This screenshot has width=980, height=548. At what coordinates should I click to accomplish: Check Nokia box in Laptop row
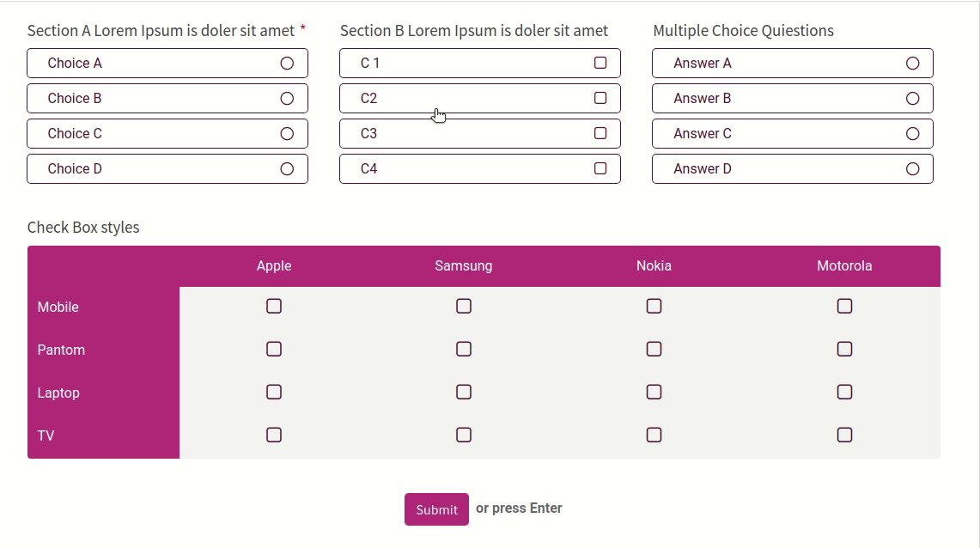[654, 393]
